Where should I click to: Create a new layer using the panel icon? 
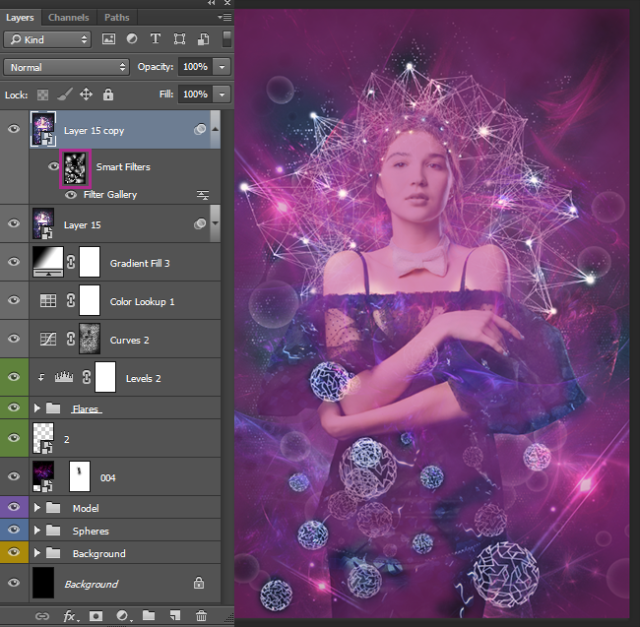coord(174,616)
